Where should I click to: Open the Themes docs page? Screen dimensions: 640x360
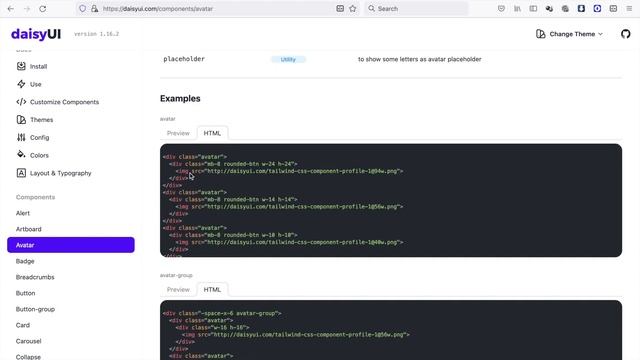click(42, 120)
